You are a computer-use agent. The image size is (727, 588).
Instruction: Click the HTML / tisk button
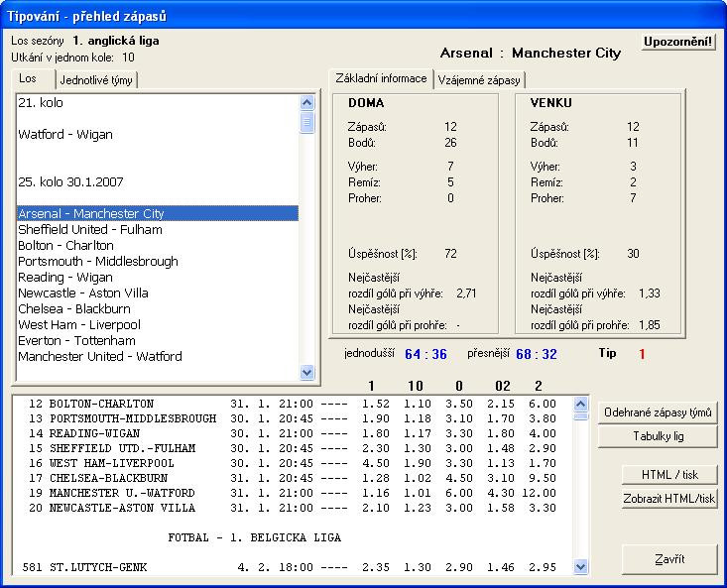coord(669,475)
